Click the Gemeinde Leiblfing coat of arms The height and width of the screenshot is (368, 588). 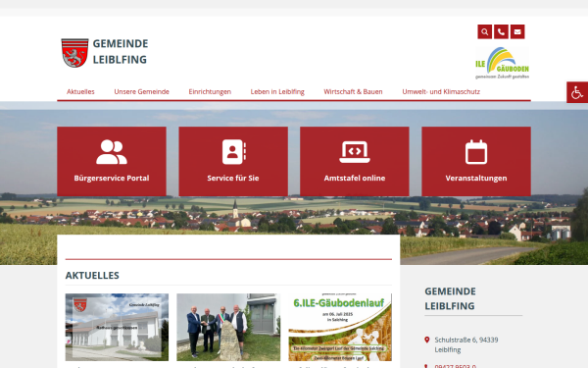pyautogui.click(x=75, y=53)
